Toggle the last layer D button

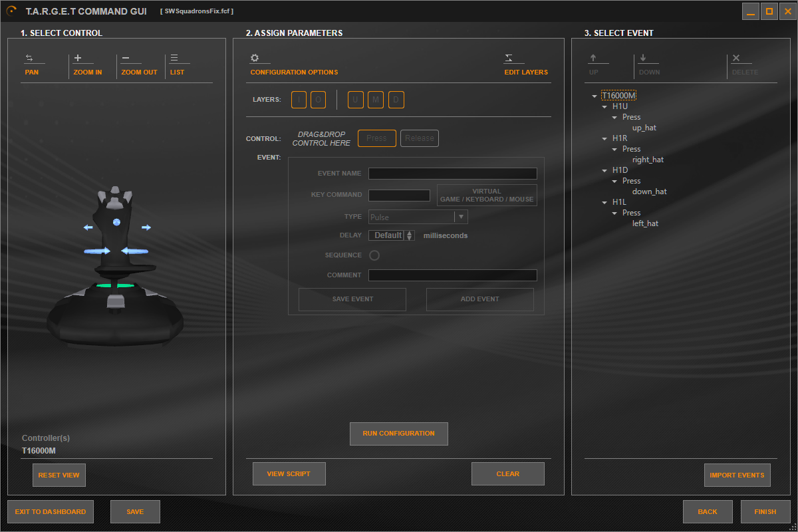coord(396,100)
